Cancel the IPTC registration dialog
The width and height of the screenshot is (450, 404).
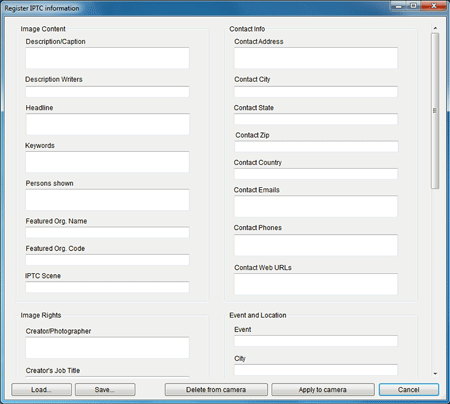tap(409, 389)
